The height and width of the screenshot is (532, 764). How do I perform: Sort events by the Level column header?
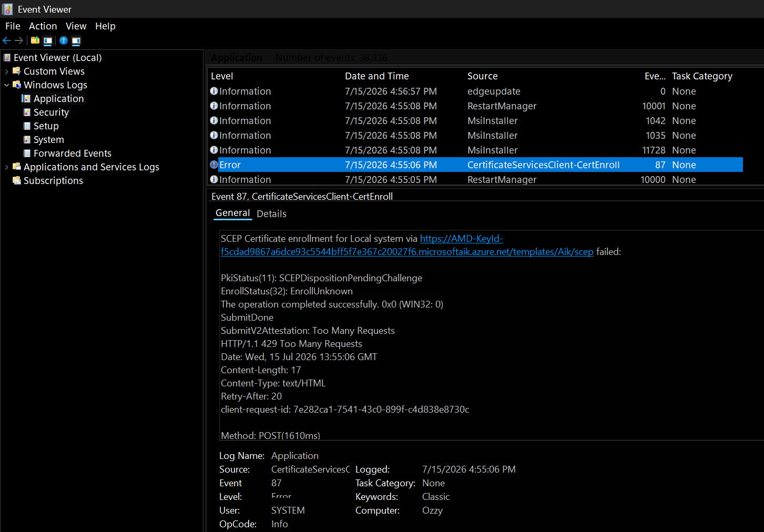[222, 76]
